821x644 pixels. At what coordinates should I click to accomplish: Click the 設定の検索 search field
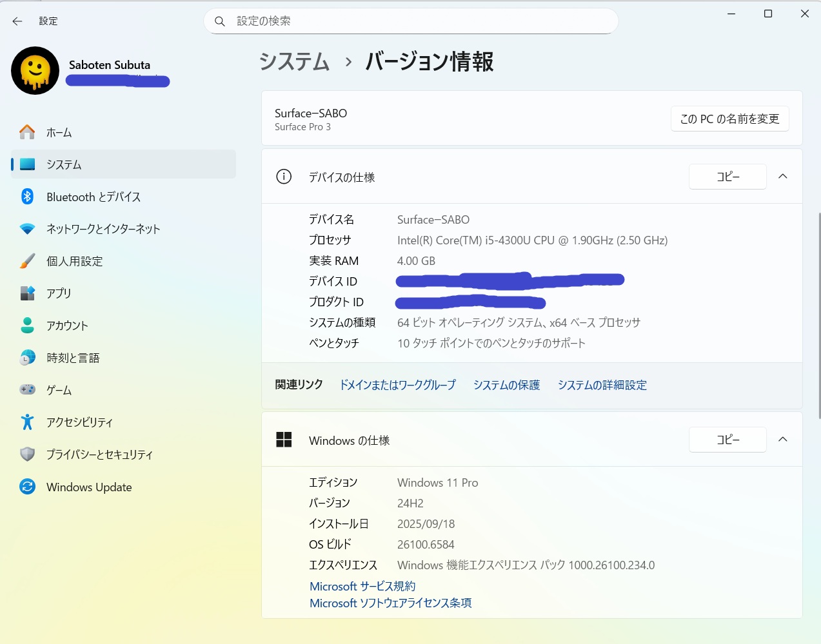click(411, 21)
